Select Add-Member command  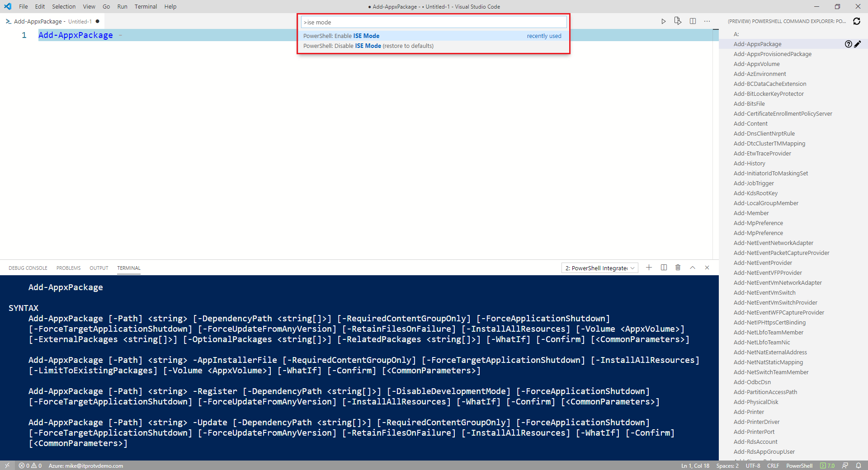(751, 213)
